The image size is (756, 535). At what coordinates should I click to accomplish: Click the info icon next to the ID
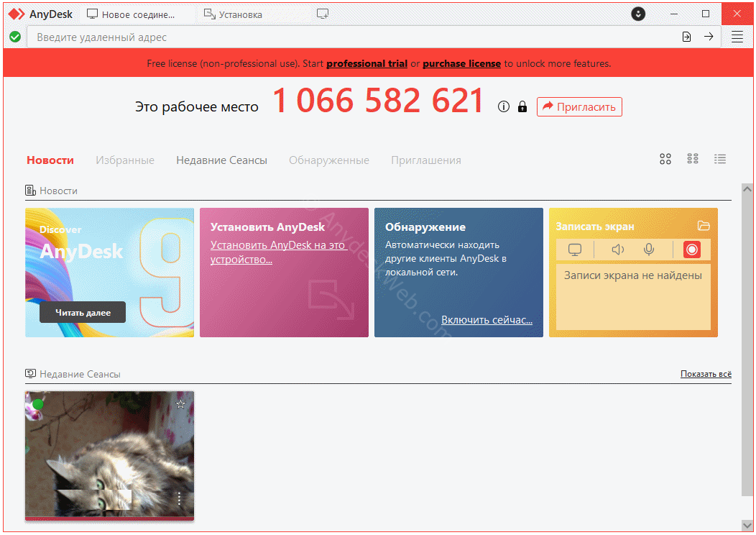(503, 106)
